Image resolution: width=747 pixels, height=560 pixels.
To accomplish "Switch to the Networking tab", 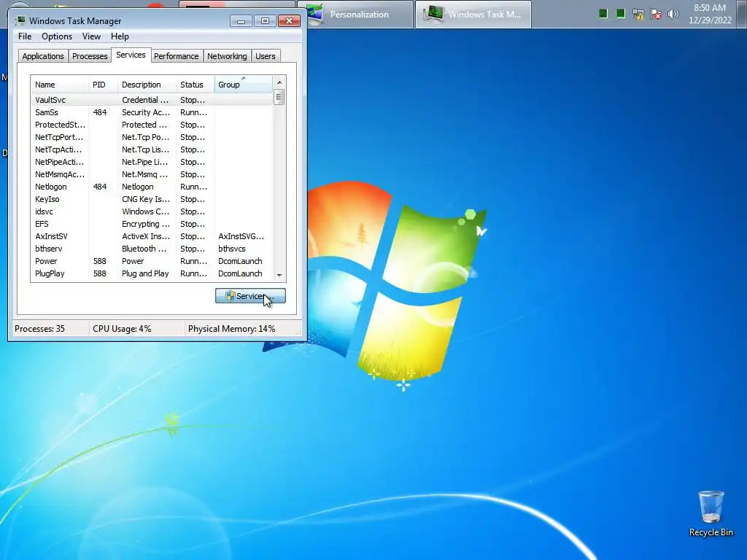I will click(x=227, y=55).
